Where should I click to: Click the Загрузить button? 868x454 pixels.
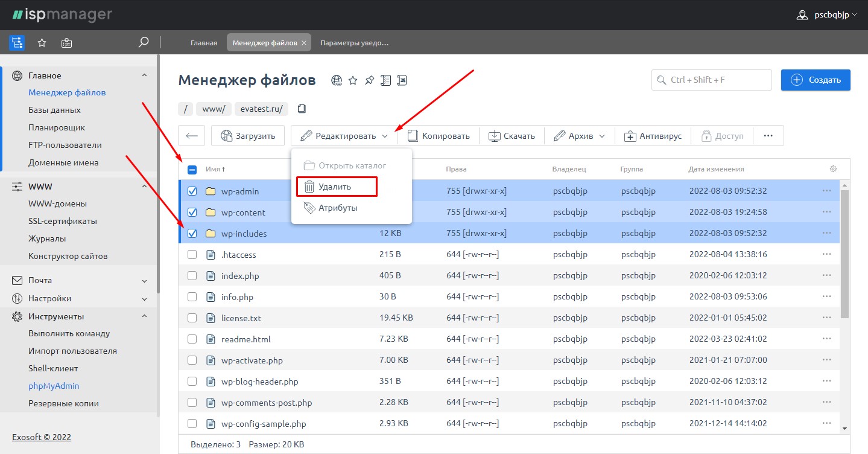click(247, 136)
